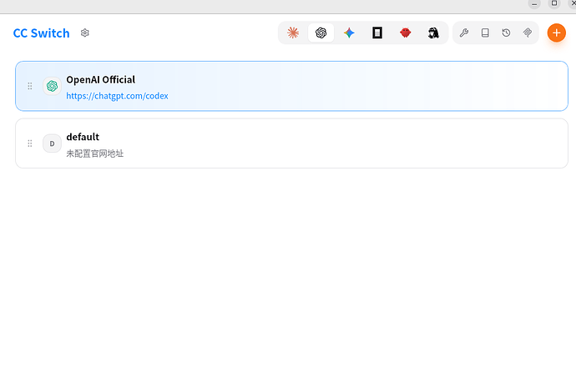Open the history clock icon
Screen dimensions: 576x392
click(x=506, y=33)
